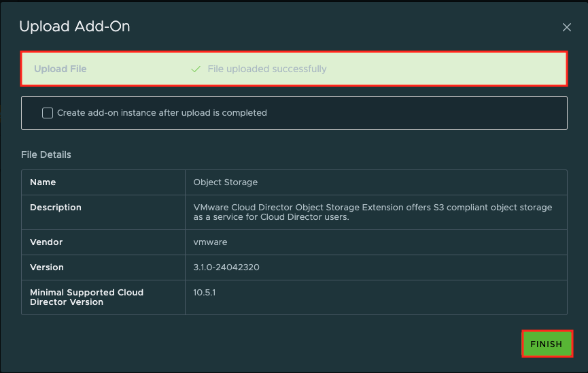The height and width of the screenshot is (373, 588).
Task: Click the Upload Add-On dialog title
Action: [75, 27]
